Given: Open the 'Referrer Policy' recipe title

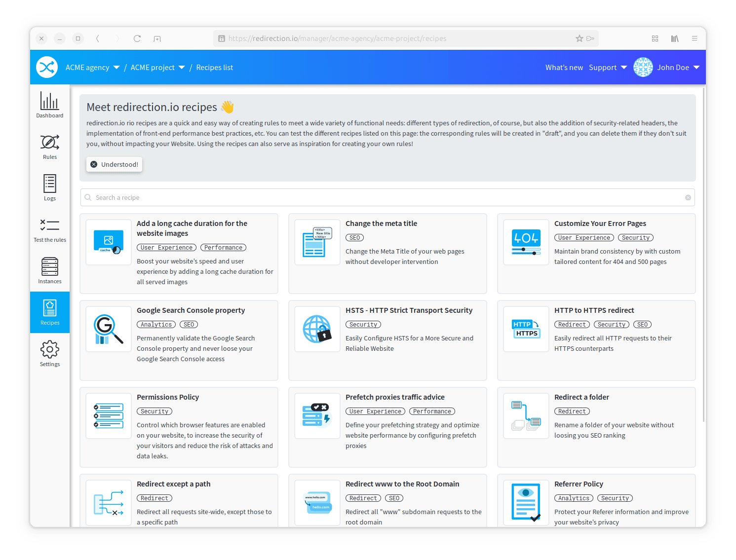Looking at the screenshot, I should coord(579,484).
